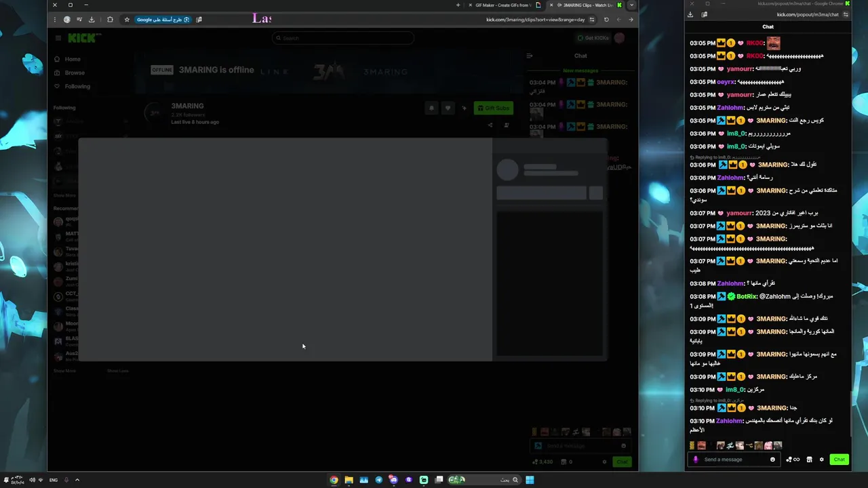Screen dimensions: 868x488
Task: Open chat settings gear in popout chat window
Action: click(x=821, y=460)
